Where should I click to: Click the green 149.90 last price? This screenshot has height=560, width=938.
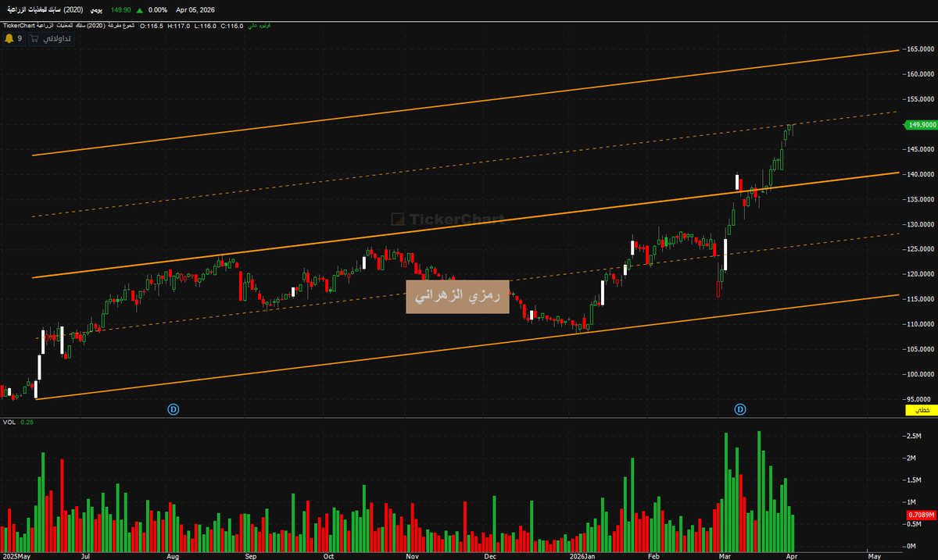pyautogui.click(x=120, y=10)
